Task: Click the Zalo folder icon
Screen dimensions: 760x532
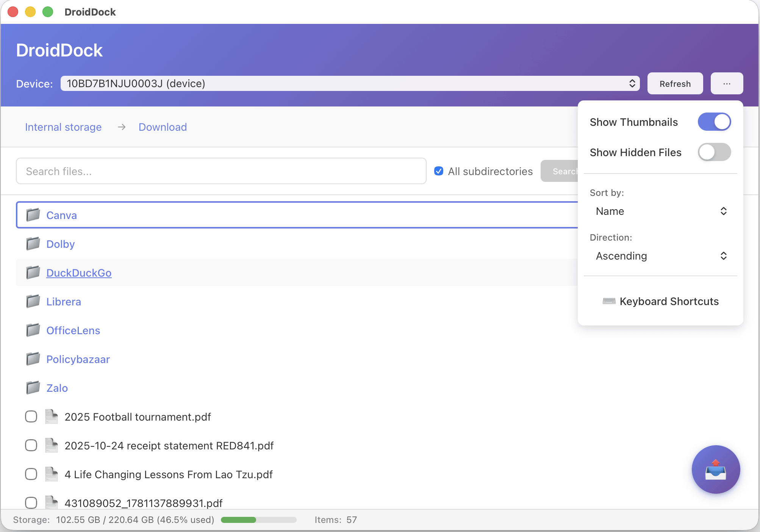Action: (x=33, y=388)
